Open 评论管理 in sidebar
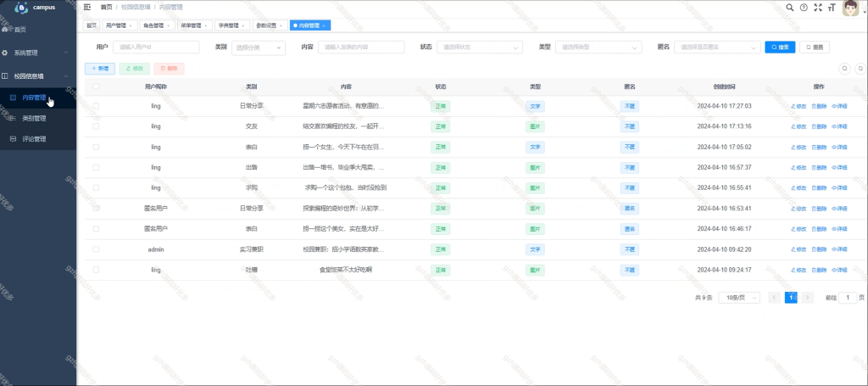The height and width of the screenshot is (386, 868). [x=38, y=139]
